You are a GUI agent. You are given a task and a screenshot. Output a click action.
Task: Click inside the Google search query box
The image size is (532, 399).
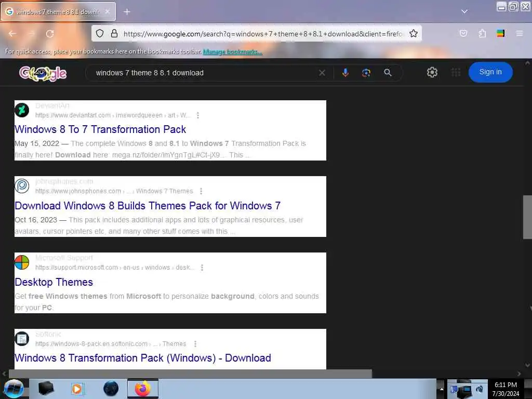204,73
